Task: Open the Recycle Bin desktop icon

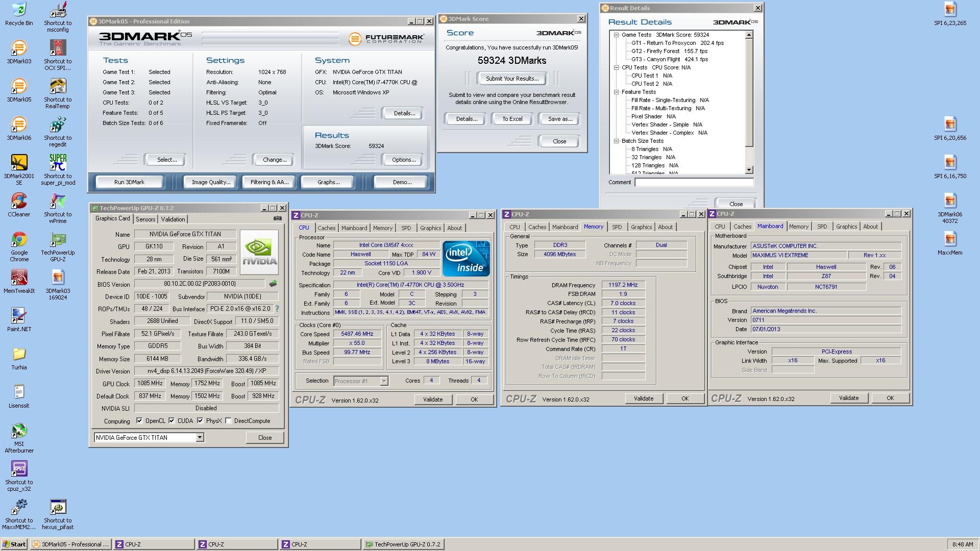Action: 19,14
